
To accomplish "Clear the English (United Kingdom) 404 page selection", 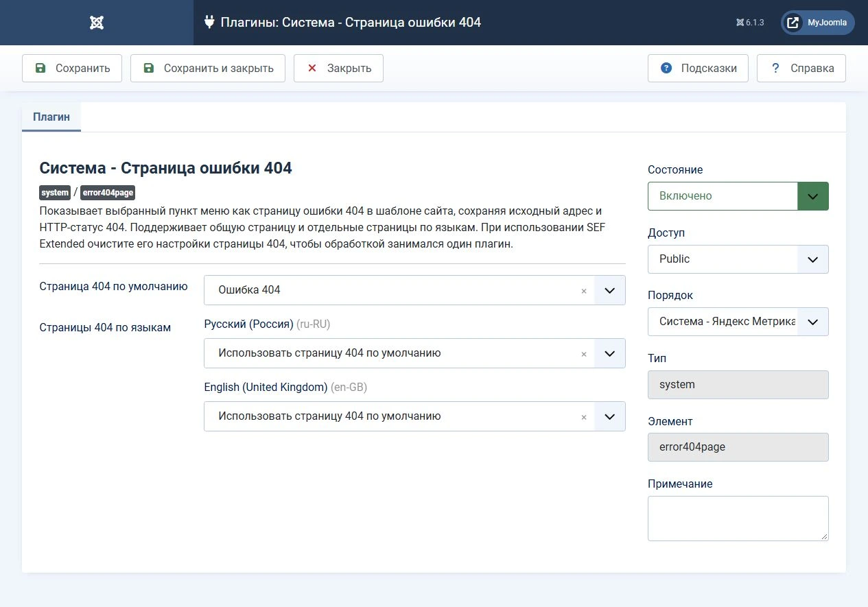I will 584,417.
